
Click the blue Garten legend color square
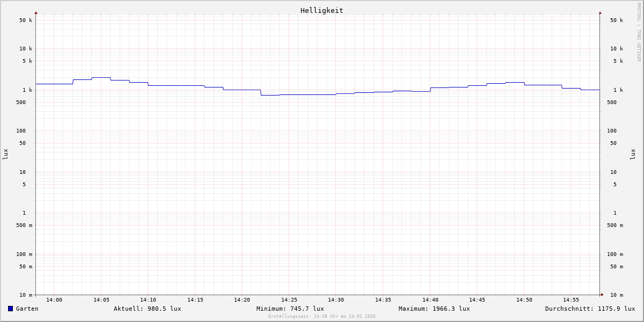pyautogui.click(x=10, y=309)
